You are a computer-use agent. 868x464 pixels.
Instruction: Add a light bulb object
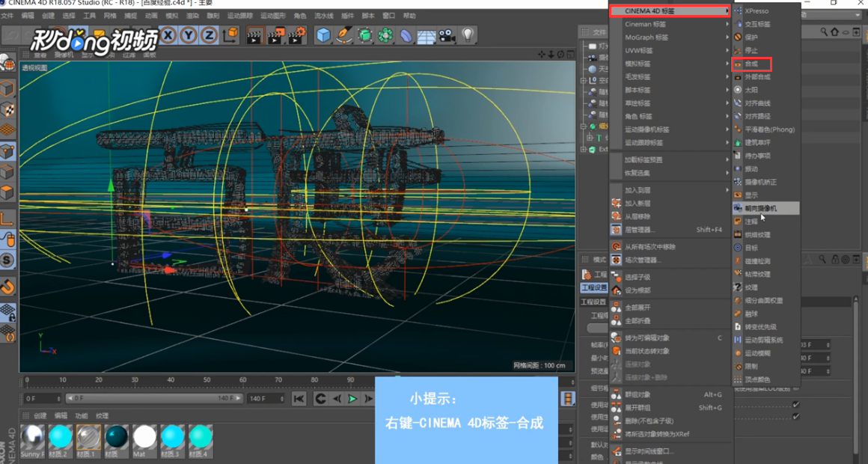[x=468, y=35]
